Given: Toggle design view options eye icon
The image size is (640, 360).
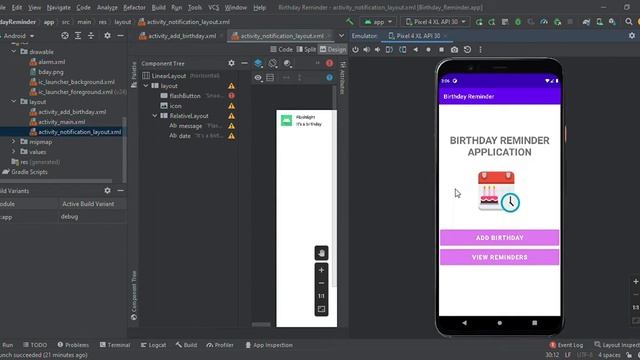Looking at the screenshot, I should click(x=258, y=77).
